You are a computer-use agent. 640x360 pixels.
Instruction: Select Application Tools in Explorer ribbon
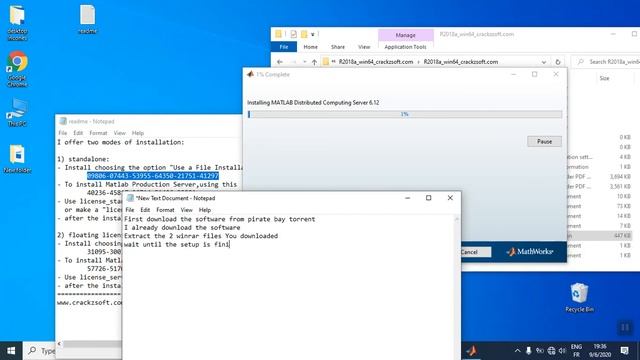tap(405, 47)
